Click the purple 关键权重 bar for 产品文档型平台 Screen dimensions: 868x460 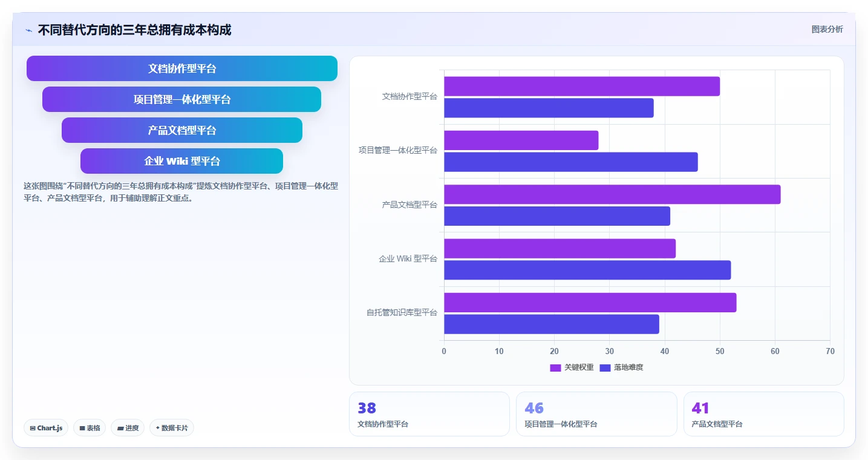(612, 194)
